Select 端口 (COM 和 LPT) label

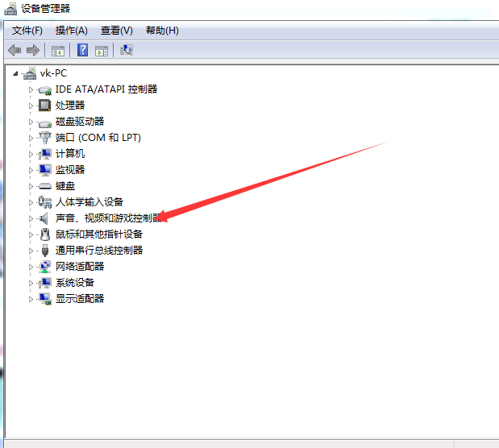[98, 138]
